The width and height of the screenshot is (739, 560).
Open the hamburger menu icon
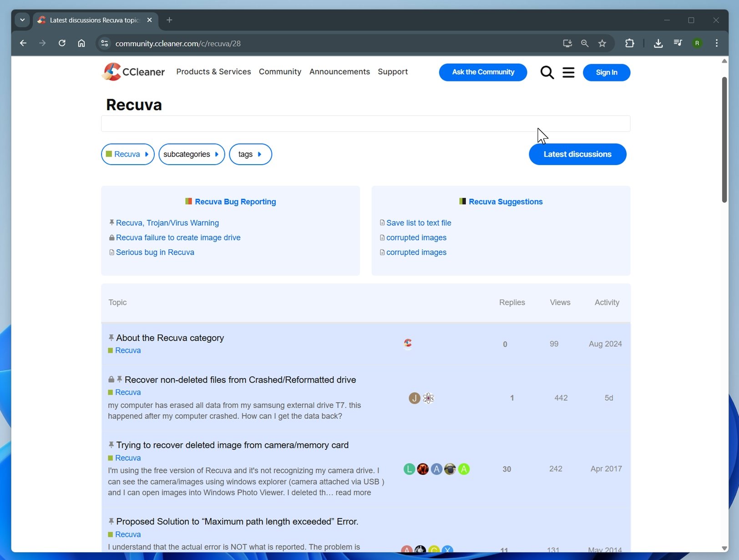click(568, 72)
